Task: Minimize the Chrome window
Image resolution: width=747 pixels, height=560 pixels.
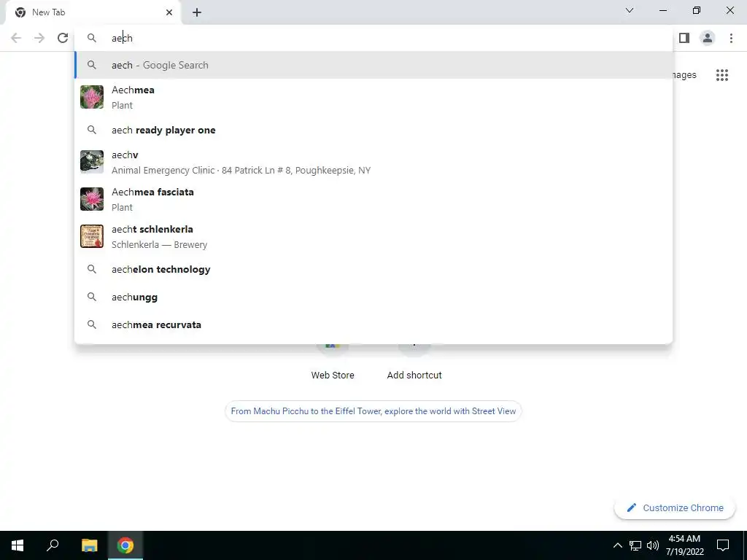Action: tap(663, 10)
